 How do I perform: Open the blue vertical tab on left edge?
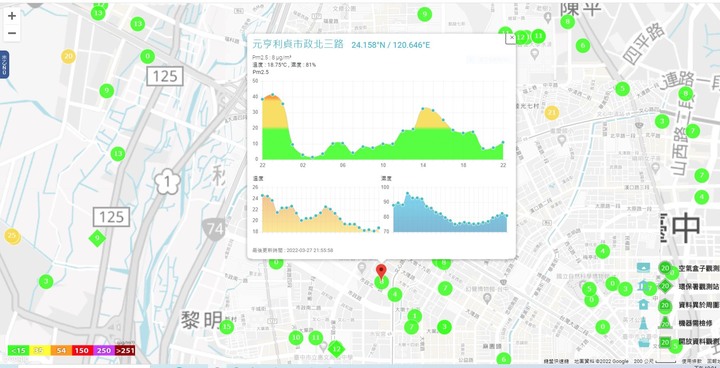[x=4, y=64]
